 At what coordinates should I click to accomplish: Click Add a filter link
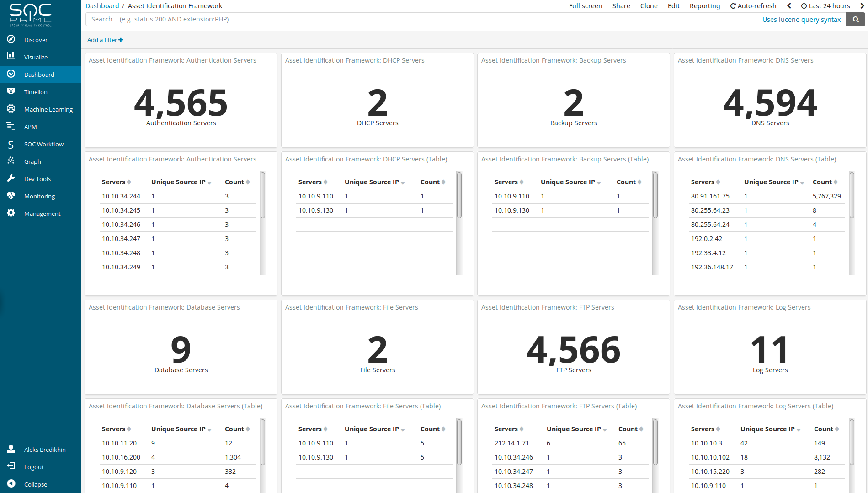105,40
